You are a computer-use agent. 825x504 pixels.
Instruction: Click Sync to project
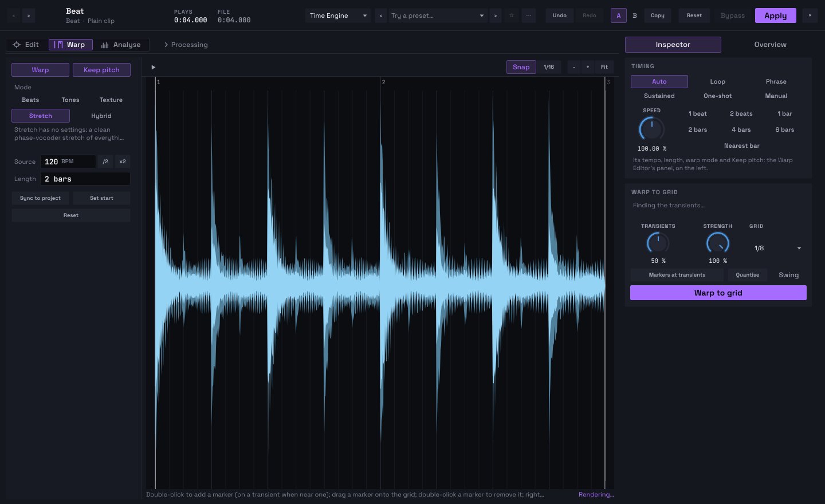click(x=40, y=198)
